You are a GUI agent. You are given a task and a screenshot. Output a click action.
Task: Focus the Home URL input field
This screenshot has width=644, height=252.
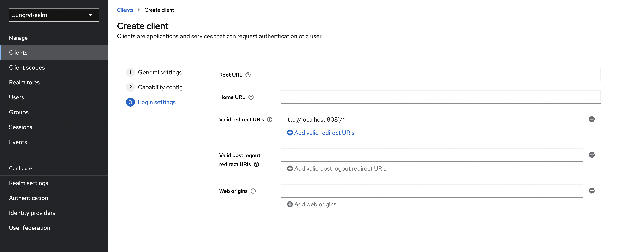point(441,97)
